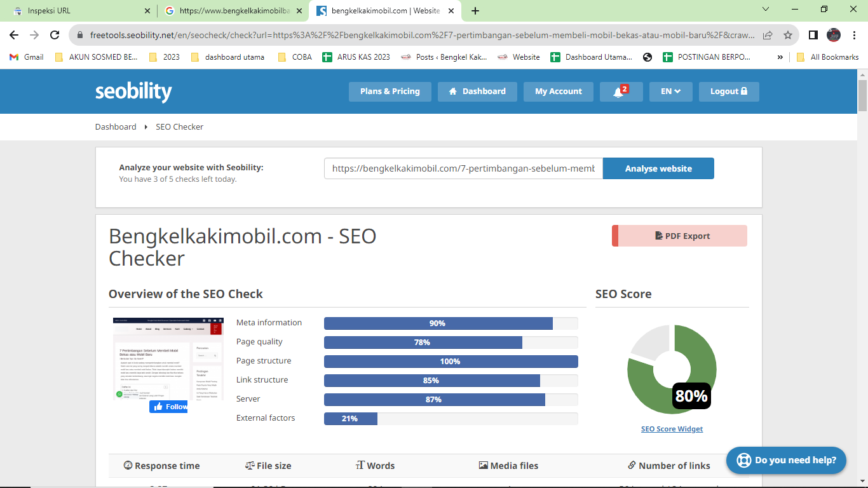Open the ARUS KAS 2023 bookmark

356,57
